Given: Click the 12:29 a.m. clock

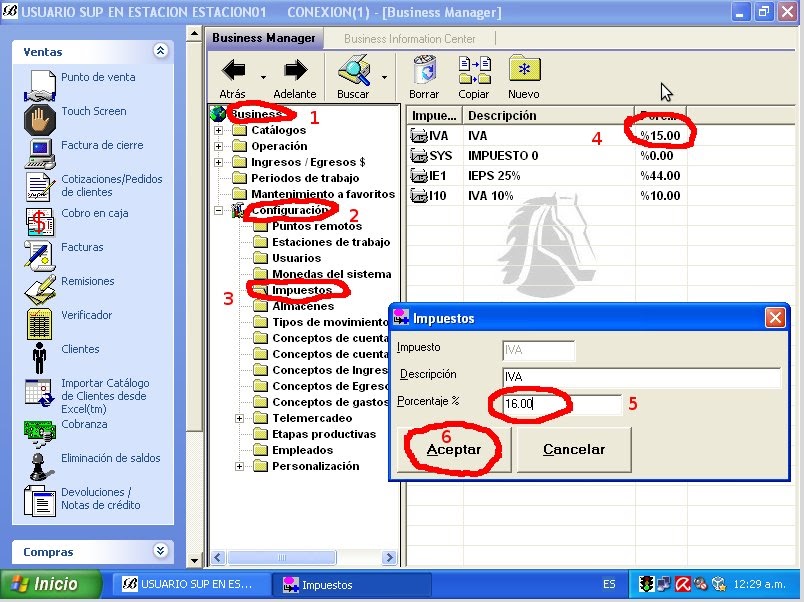Looking at the screenshot, I should tap(759, 584).
